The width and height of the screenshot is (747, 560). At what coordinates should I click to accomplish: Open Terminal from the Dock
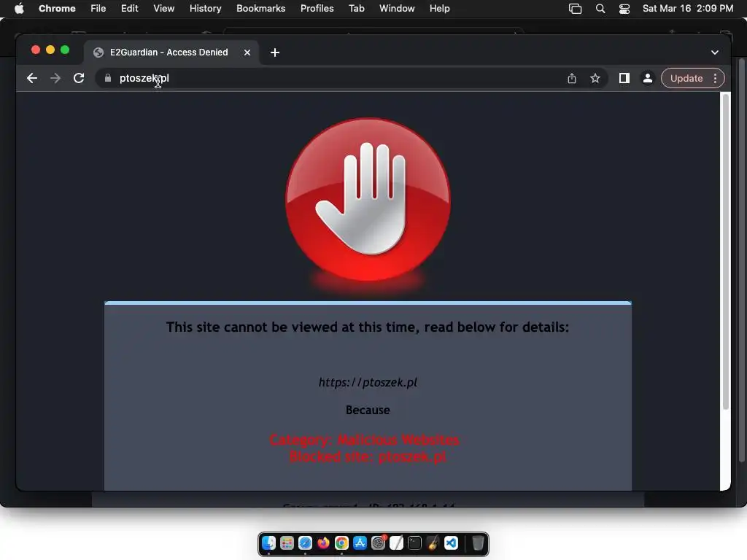pos(414,542)
